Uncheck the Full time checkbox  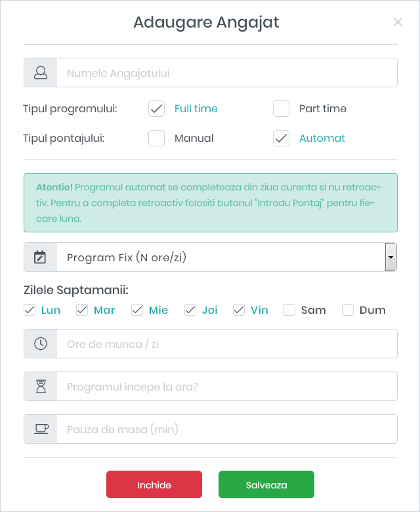[157, 109]
